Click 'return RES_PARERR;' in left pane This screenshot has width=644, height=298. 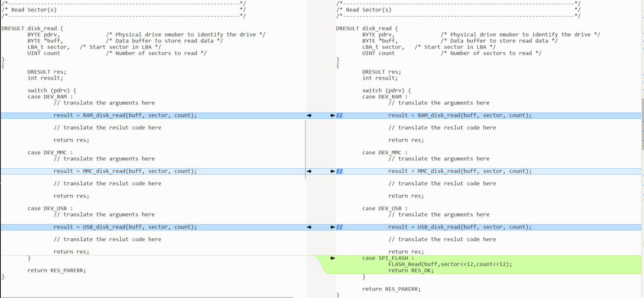tap(57, 270)
